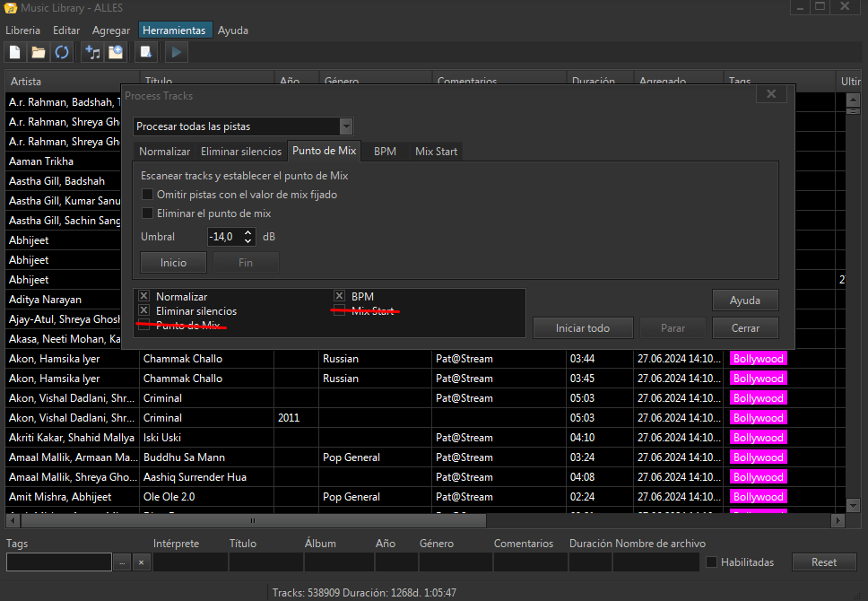
Task: Click the new library file icon
Action: click(15, 52)
